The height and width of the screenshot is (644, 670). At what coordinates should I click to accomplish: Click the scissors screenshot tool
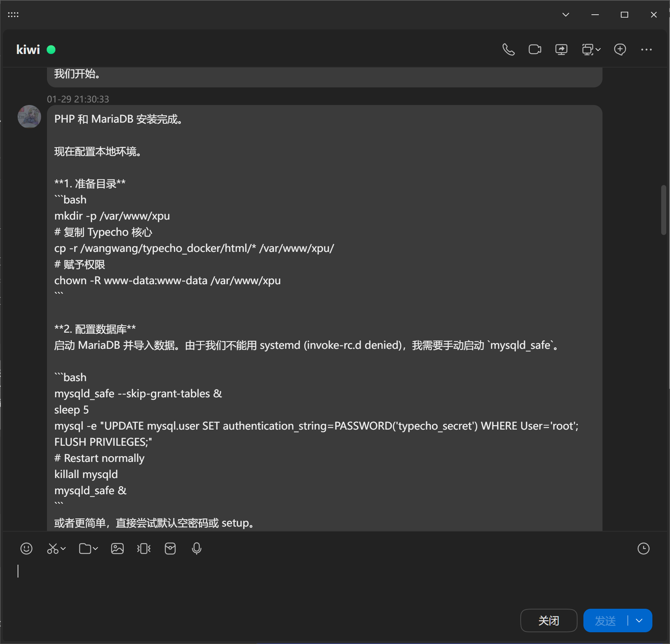pyautogui.click(x=52, y=549)
